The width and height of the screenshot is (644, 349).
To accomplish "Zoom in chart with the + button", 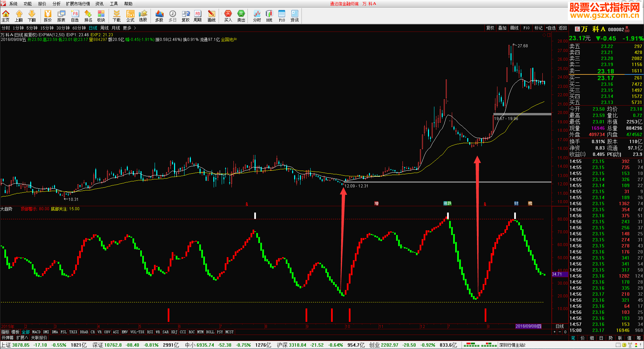I will click(x=554, y=332).
